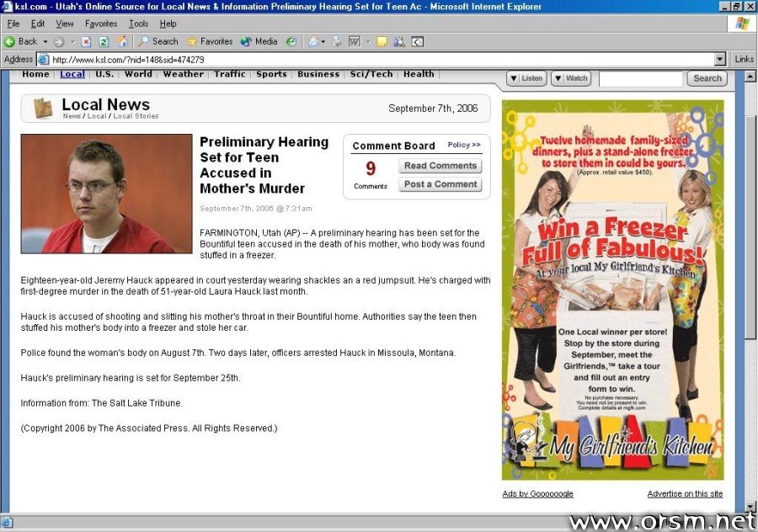This screenshot has height=532, width=758.
Task: Go back using the Back button
Action: 20,41
